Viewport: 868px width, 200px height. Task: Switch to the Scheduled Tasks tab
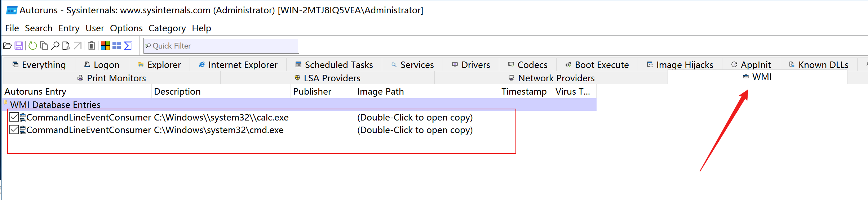click(334, 65)
